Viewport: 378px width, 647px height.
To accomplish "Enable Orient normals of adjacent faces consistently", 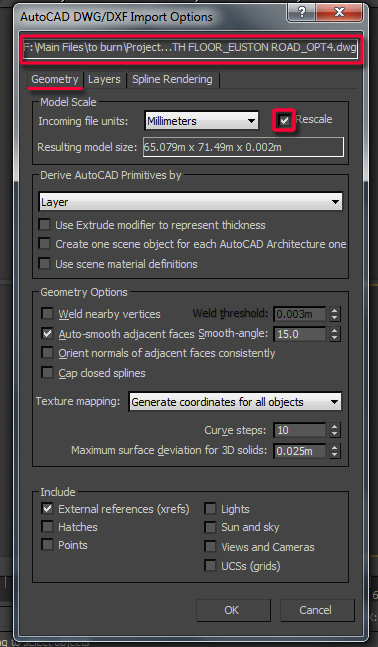I will pyautogui.click(x=47, y=353).
